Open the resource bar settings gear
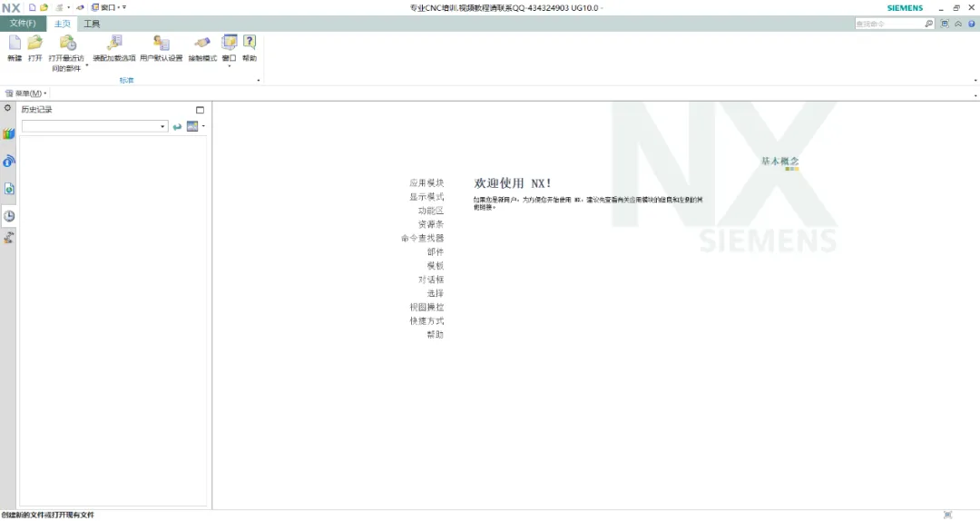 [7, 108]
